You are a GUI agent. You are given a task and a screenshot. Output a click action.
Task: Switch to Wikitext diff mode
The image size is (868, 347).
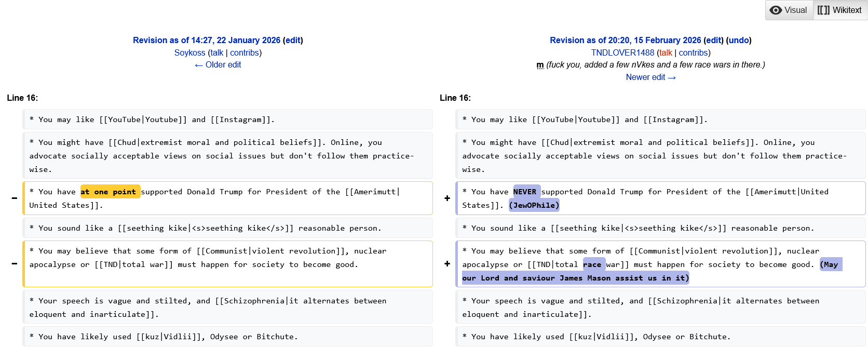tap(840, 10)
